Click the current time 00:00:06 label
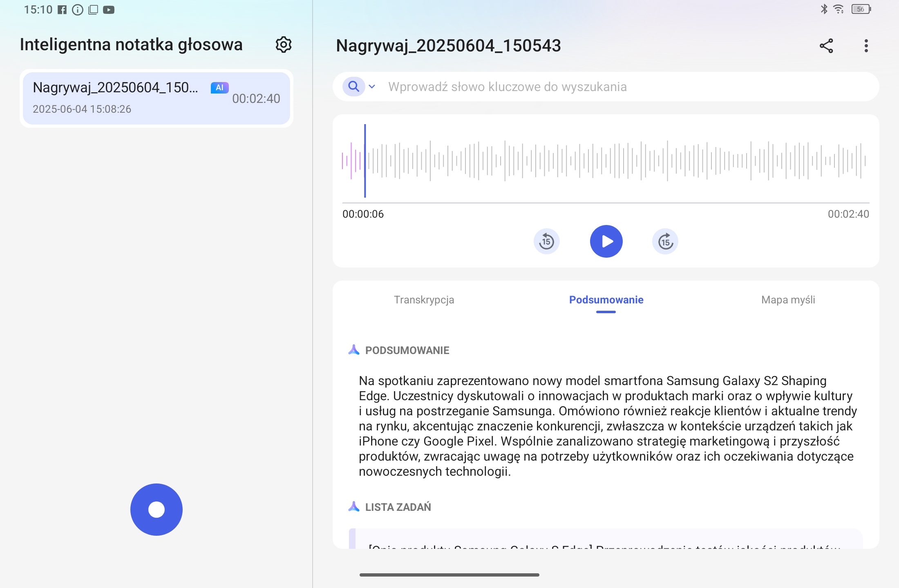The height and width of the screenshot is (588, 899). [363, 214]
